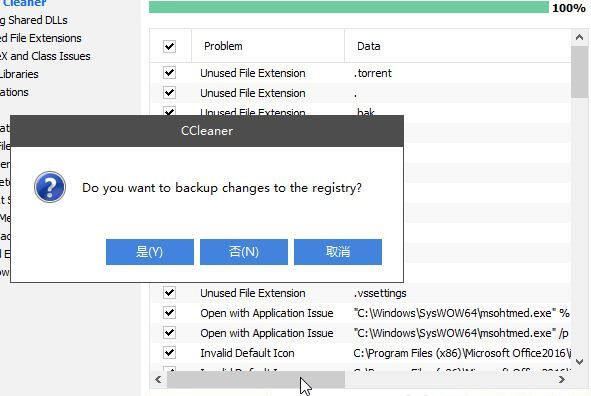Image resolution: width=591 pixels, height=396 pixels.
Task: Click the 是(Y) button to backup
Action: (x=150, y=252)
